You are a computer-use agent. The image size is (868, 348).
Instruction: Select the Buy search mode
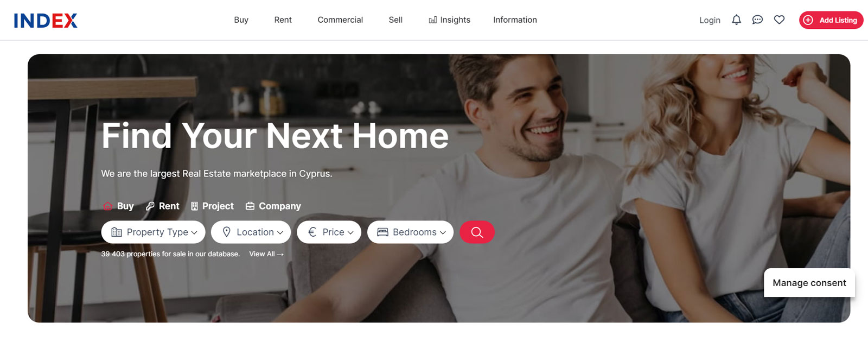(118, 206)
